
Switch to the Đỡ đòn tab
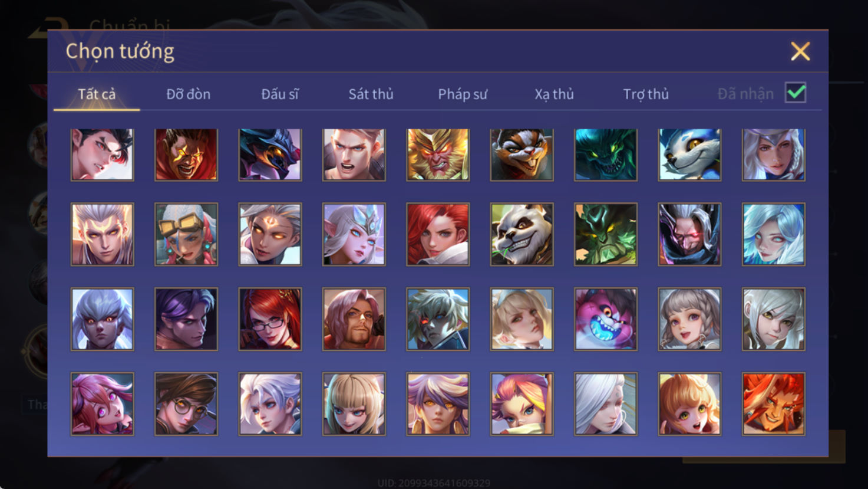[x=188, y=94]
